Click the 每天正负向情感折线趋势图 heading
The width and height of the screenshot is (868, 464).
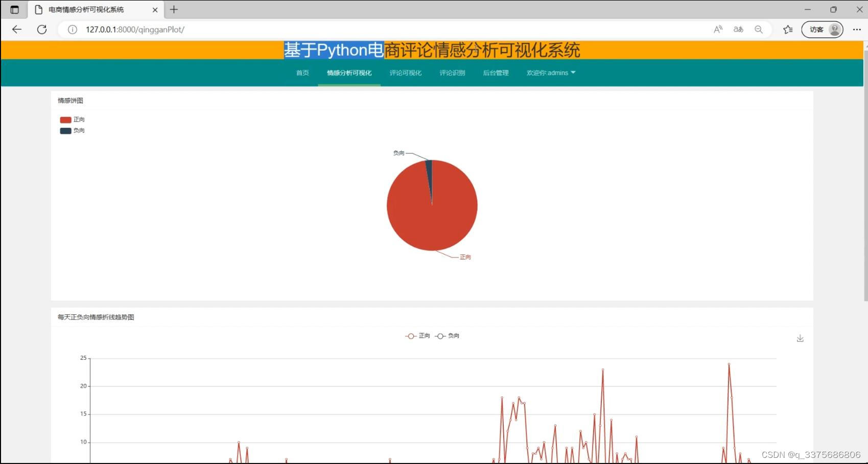pyautogui.click(x=96, y=317)
